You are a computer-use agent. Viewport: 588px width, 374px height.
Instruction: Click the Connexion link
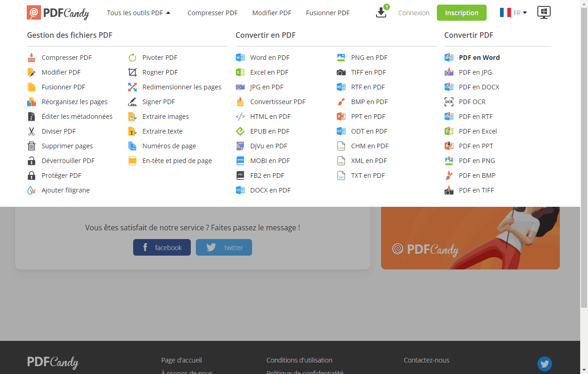(x=414, y=13)
